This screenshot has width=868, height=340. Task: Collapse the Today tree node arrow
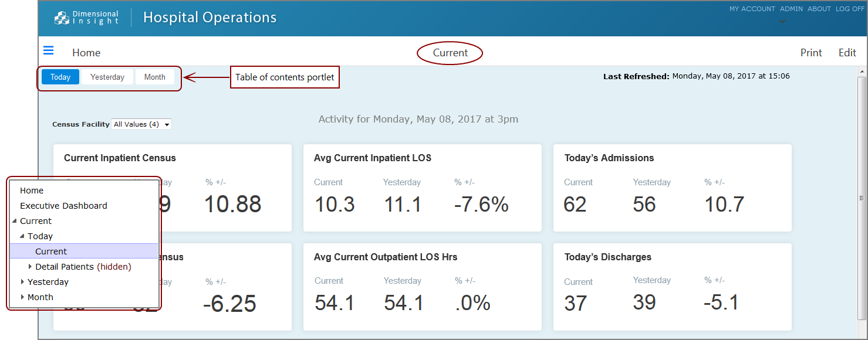(22, 236)
